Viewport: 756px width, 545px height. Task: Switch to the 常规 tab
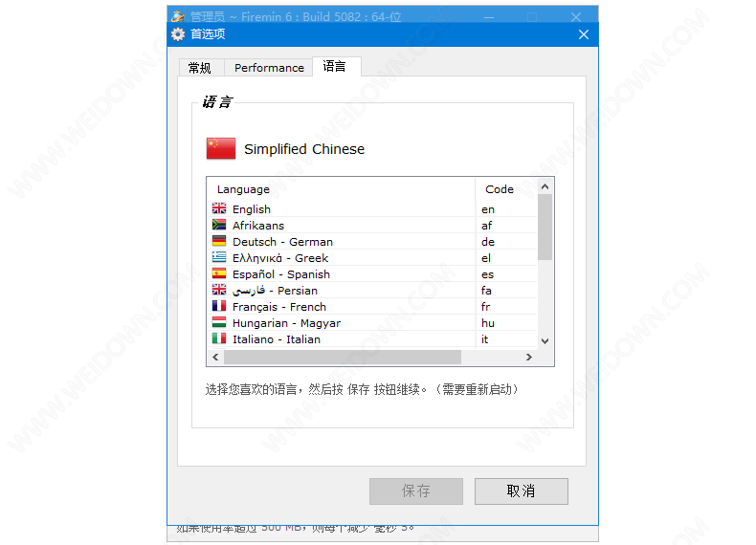200,68
